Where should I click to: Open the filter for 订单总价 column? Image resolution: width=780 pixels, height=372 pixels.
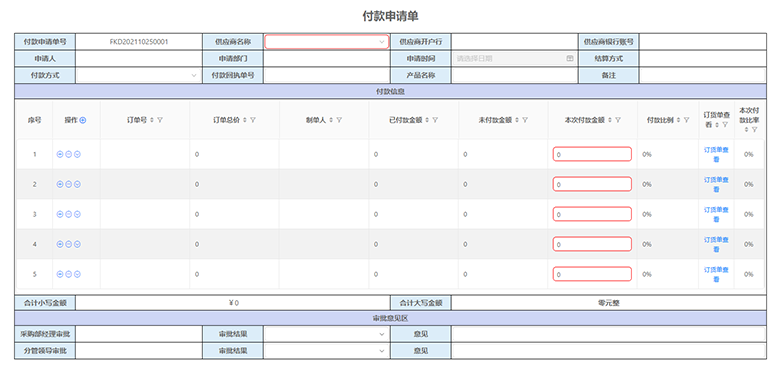click(253, 120)
